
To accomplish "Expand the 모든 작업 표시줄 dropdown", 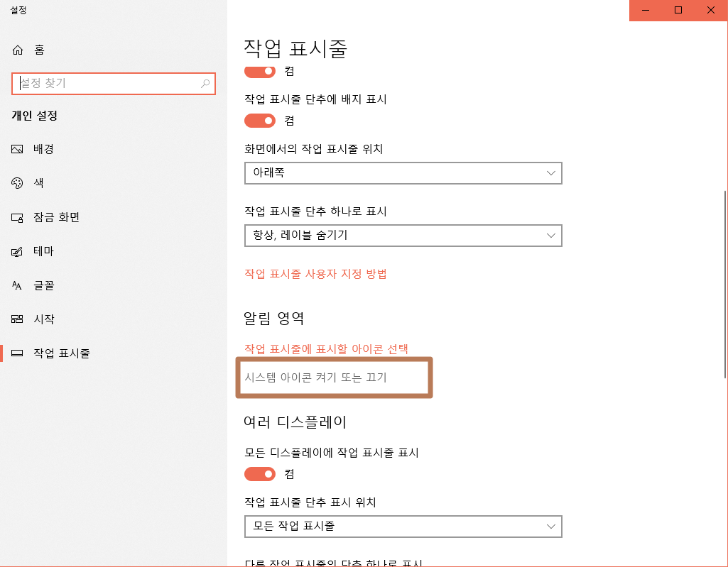I will click(x=403, y=526).
